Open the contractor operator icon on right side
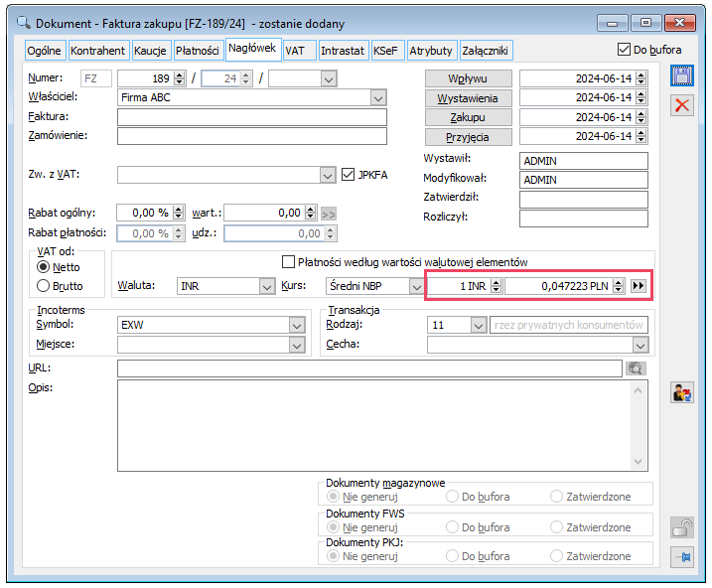Viewport: 712px width, 588px height. [681, 392]
